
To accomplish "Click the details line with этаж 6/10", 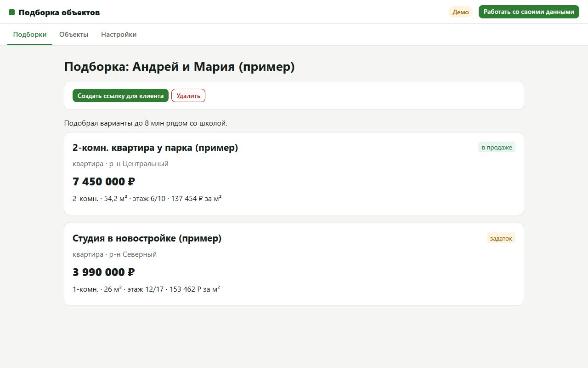I will 147,199.
